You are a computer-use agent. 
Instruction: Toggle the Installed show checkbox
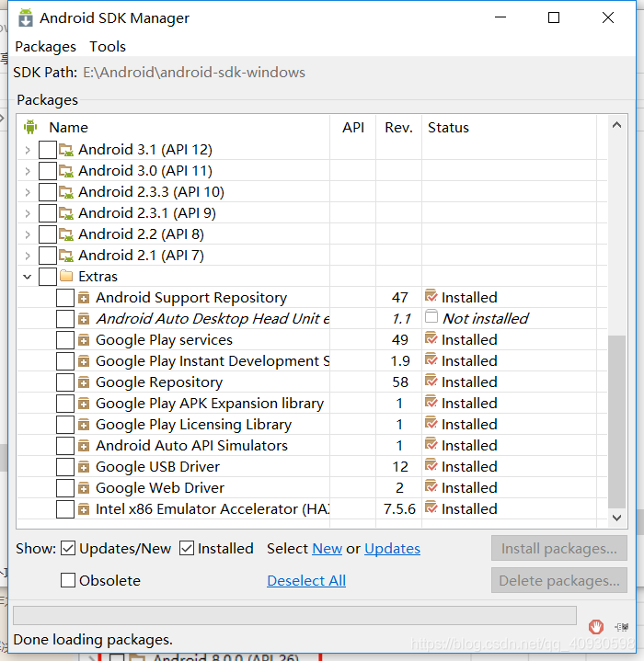point(187,549)
